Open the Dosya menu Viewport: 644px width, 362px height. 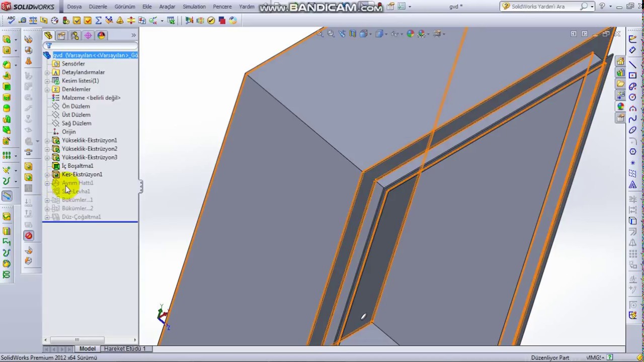point(74,7)
